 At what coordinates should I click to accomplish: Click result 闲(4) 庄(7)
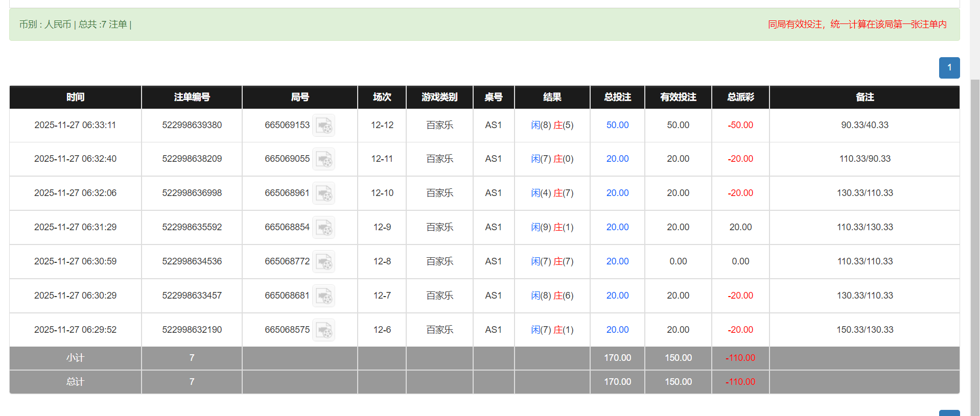(552, 193)
